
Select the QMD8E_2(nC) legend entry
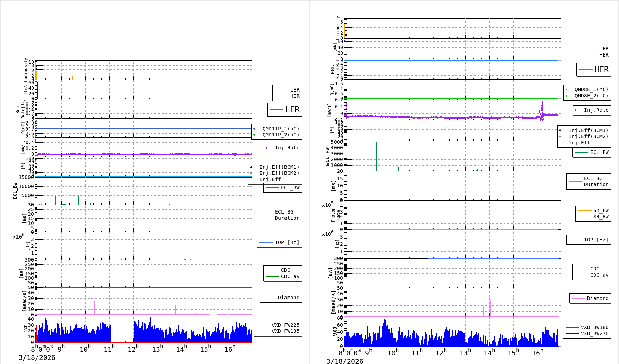591,96
